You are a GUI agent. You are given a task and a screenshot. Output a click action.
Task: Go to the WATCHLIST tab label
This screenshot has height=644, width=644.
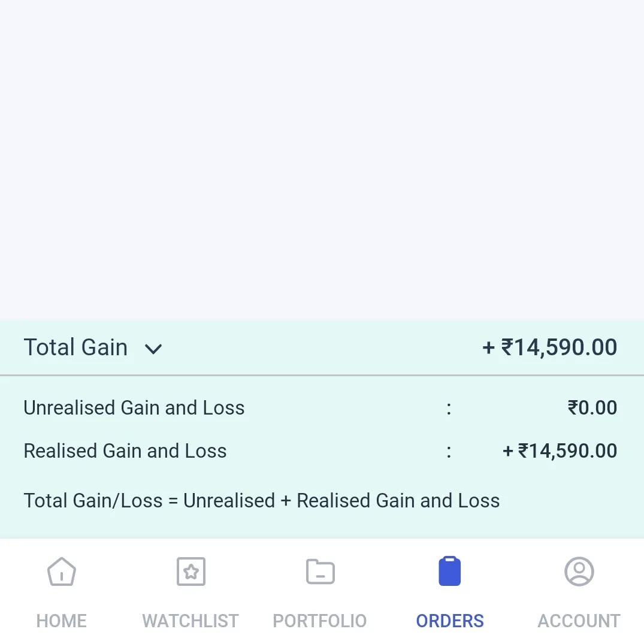coord(191,621)
